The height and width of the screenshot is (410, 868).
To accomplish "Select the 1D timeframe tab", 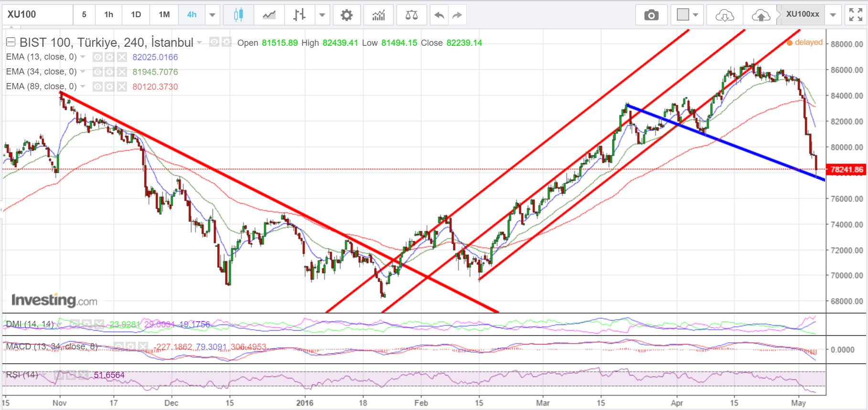I will pos(136,15).
